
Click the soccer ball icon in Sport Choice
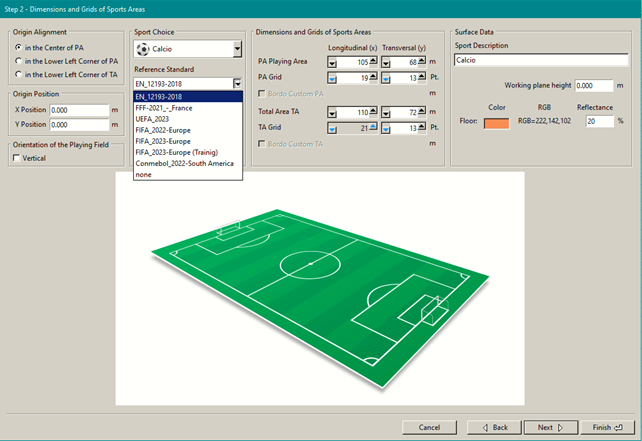coord(142,48)
